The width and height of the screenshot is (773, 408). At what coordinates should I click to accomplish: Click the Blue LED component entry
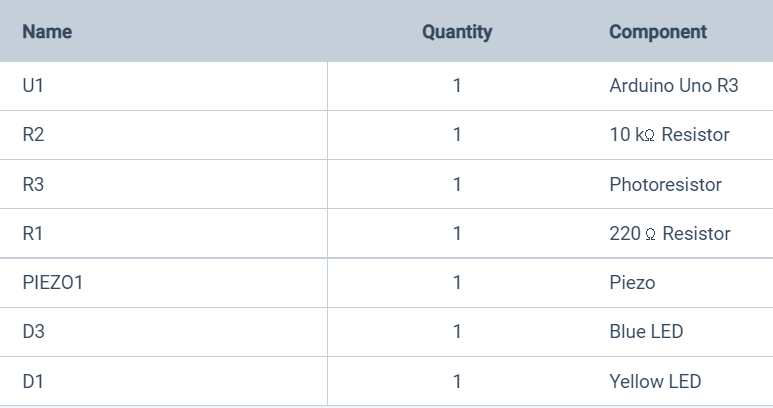pyautogui.click(x=646, y=332)
